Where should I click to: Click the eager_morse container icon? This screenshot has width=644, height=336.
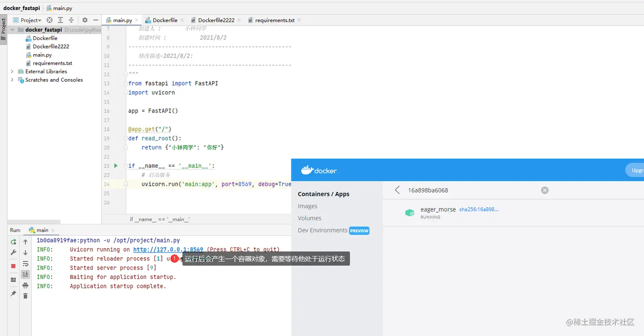(409, 213)
